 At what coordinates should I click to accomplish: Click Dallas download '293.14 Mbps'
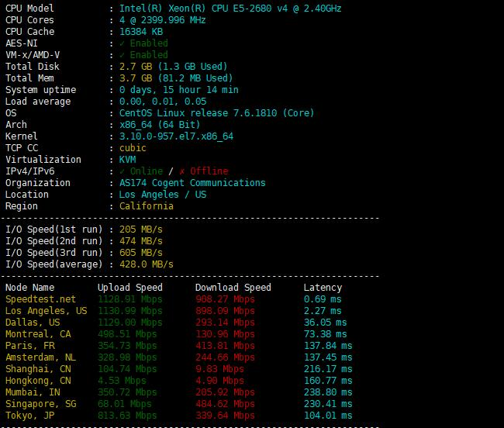pos(225,323)
